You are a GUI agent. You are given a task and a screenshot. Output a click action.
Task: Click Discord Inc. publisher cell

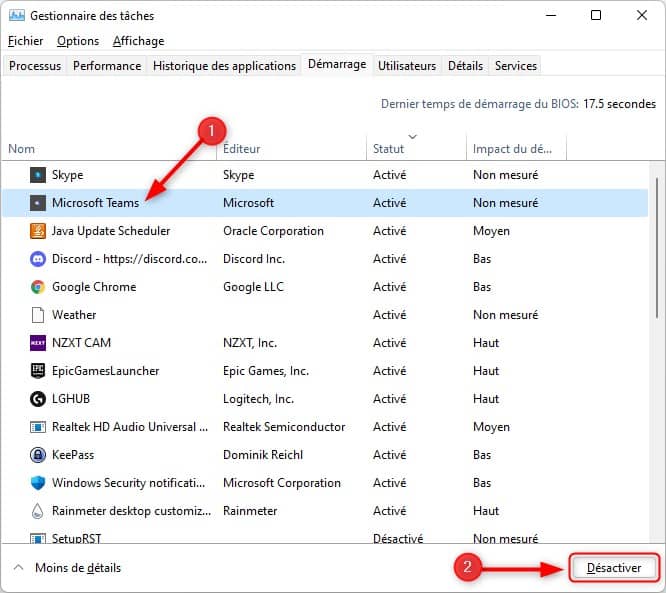pyautogui.click(x=254, y=259)
